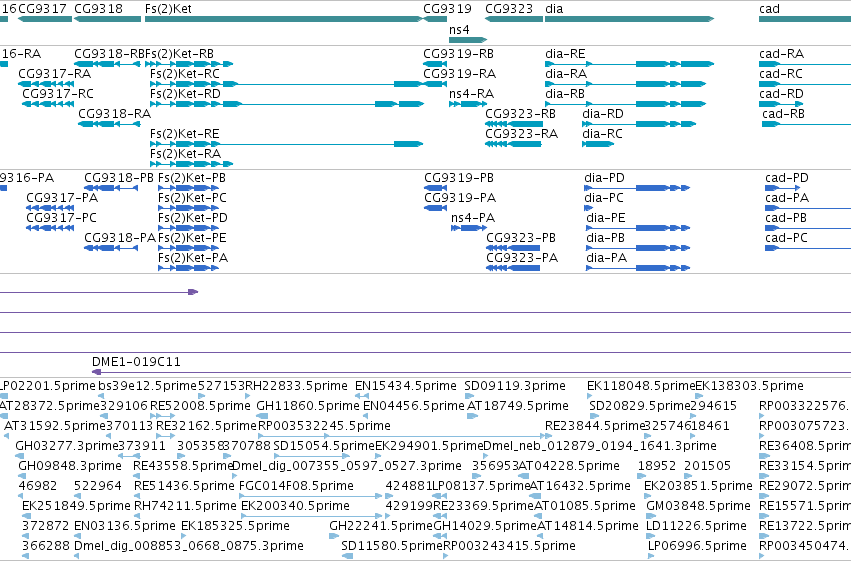This screenshot has width=851, height=561.
Task: Click the CG9319 gene label
Action: pyautogui.click(x=447, y=9)
